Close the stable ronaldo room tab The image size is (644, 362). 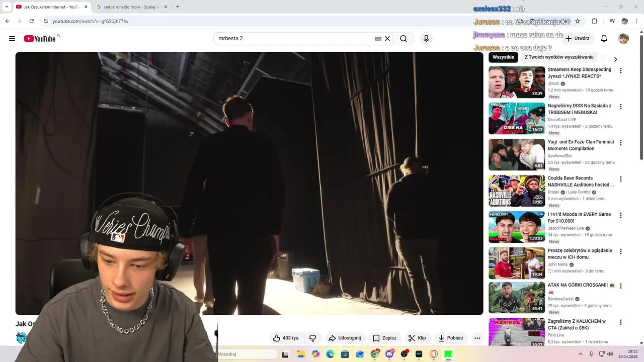[166, 7]
